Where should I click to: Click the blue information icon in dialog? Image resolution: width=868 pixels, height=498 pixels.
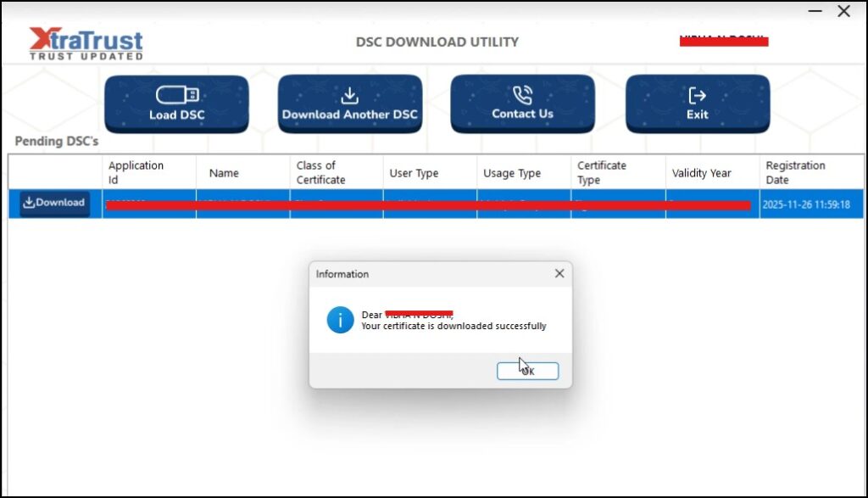[340, 320]
